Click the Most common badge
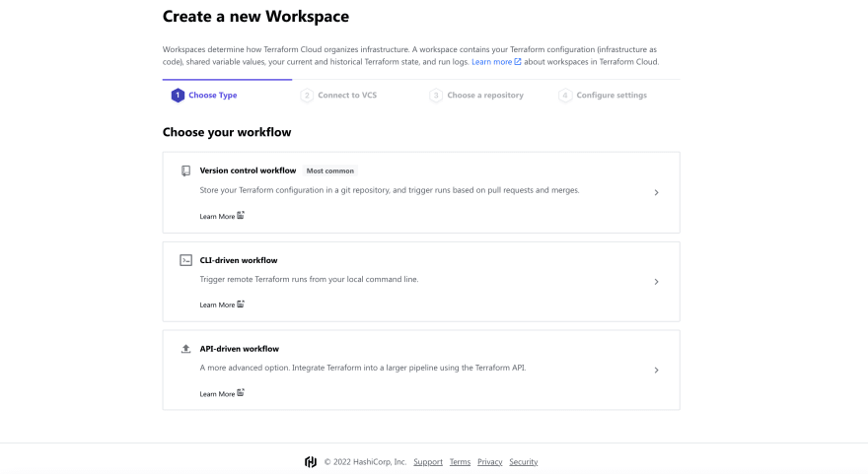This screenshot has height=474, width=868. tap(329, 170)
